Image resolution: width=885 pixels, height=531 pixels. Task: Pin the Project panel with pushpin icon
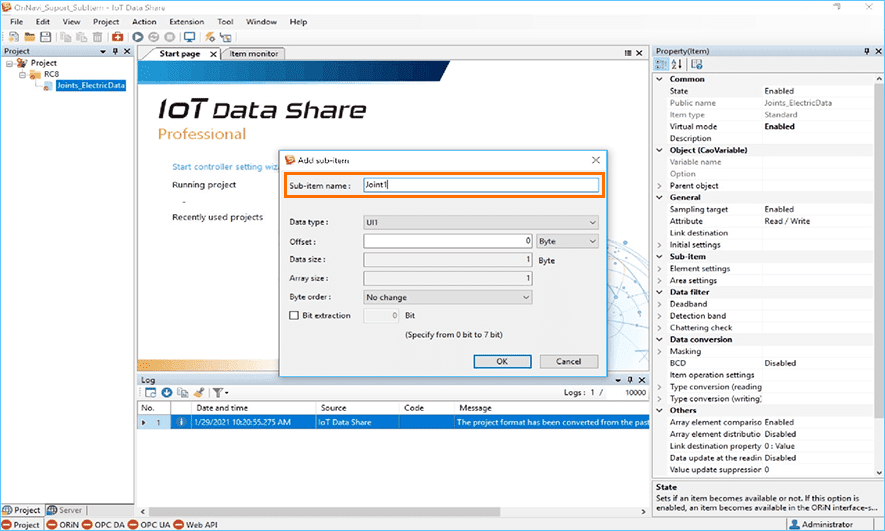pos(115,51)
